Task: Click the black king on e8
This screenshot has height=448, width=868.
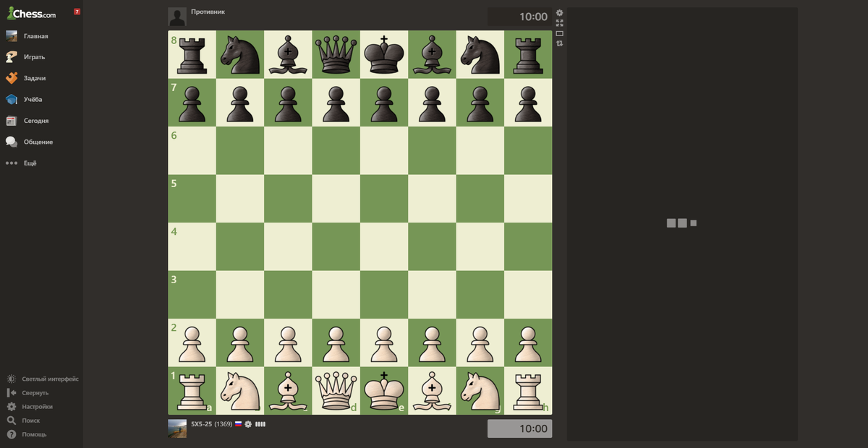Action: [x=384, y=55]
